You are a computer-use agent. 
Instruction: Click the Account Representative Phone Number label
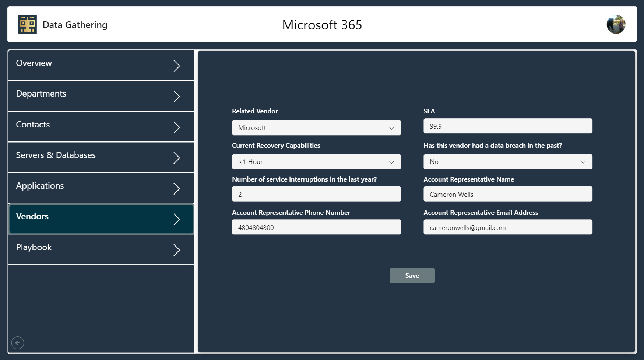click(291, 213)
